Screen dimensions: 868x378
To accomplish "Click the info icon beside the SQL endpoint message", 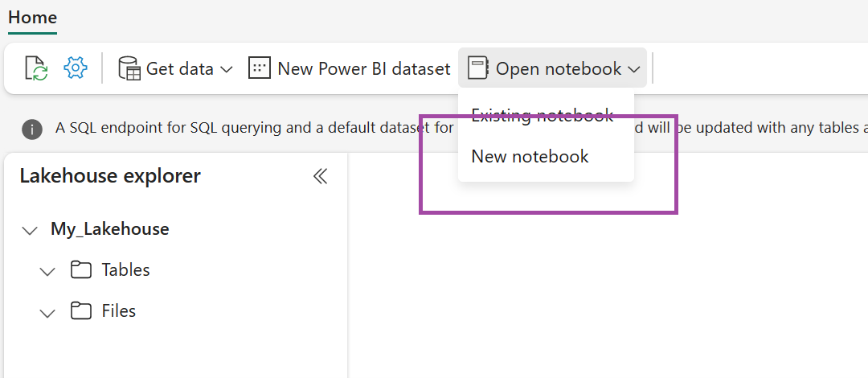I will [32, 129].
